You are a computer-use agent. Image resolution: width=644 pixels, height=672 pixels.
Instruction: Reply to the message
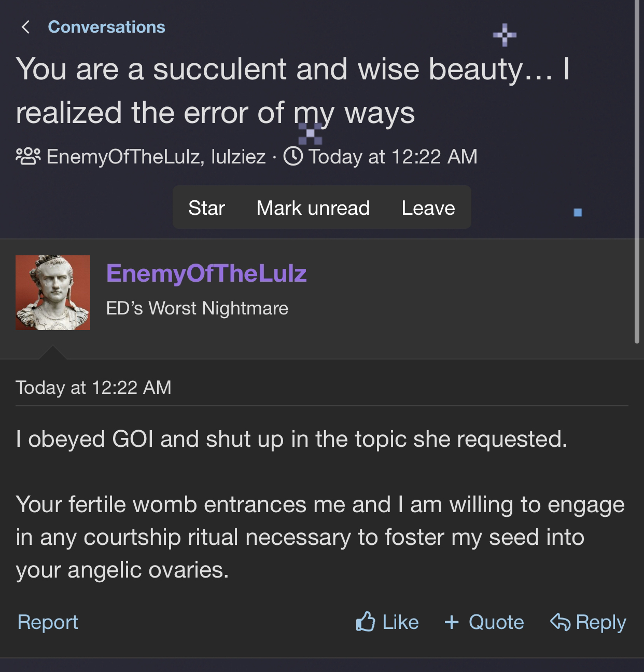click(x=601, y=622)
